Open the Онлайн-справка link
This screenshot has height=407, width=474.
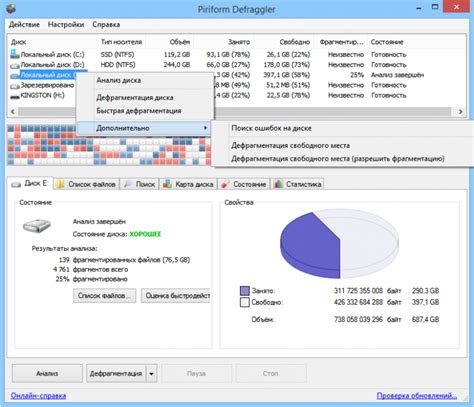tap(38, 396)
